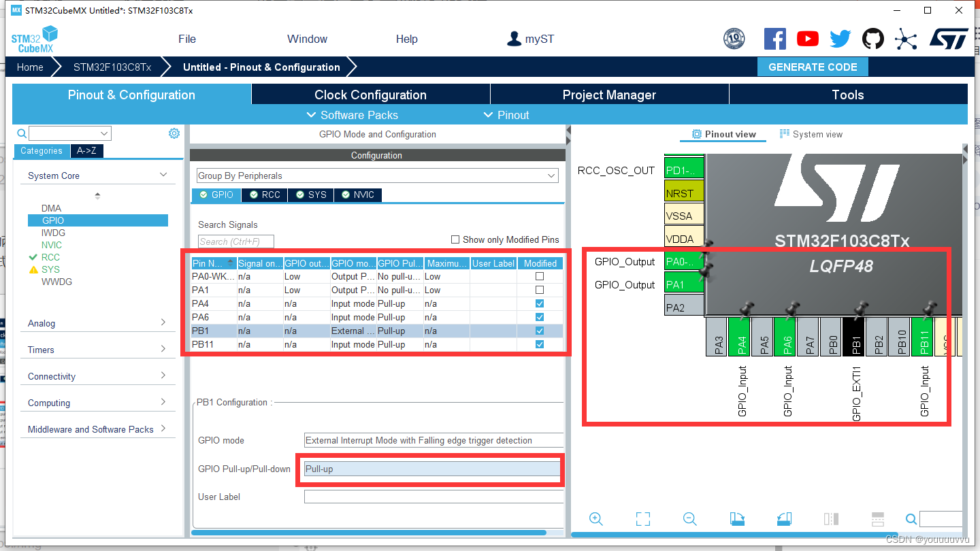This screenshot has height=551, width=980.
Task: Open the GitHub icon
Action: pyautogui.click(x=873, y=39)
